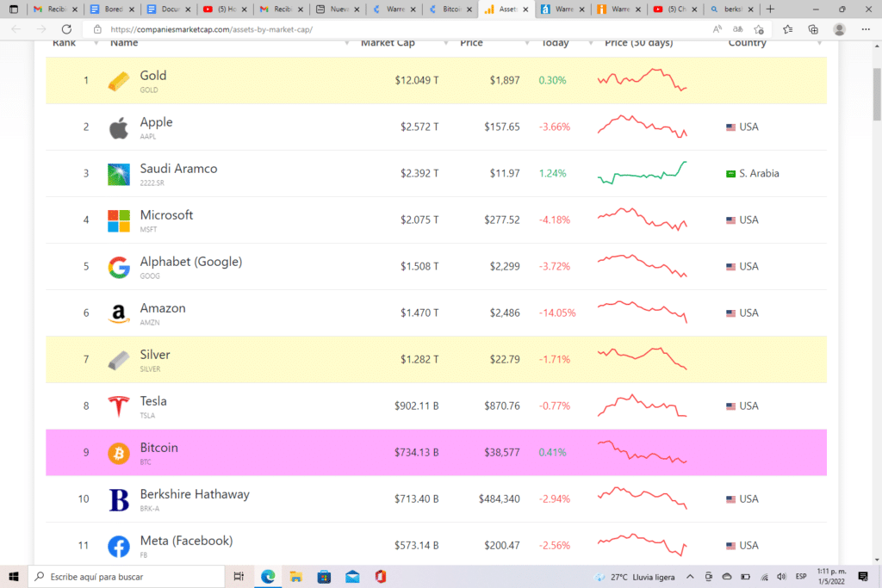Open the Favorites list
The height and width of the screenshot is (588, 882).
(787, 29)
